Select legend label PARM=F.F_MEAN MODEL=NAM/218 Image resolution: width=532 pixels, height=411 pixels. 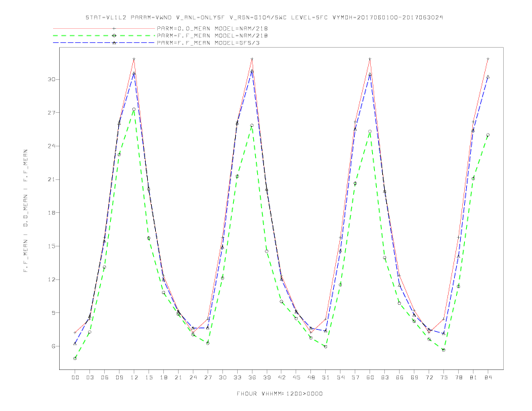point(212,36)
